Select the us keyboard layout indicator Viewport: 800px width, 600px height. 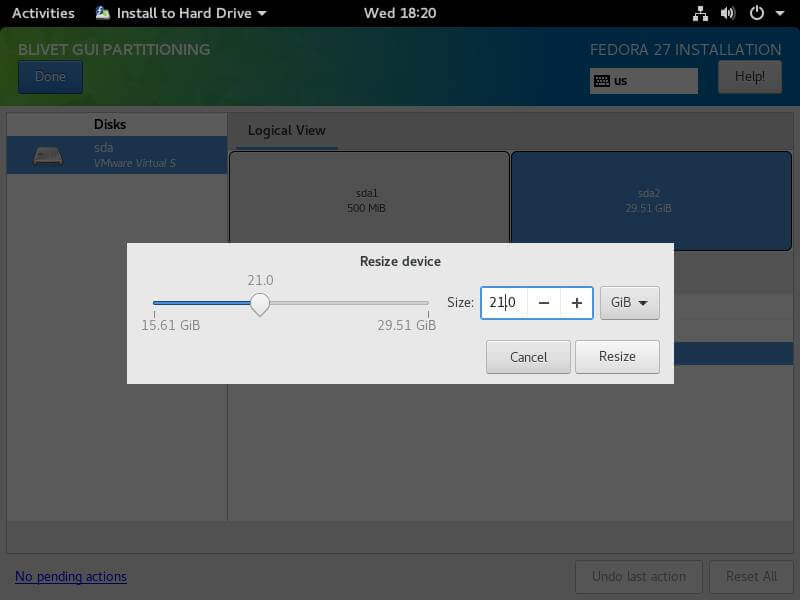coord(643,81)
